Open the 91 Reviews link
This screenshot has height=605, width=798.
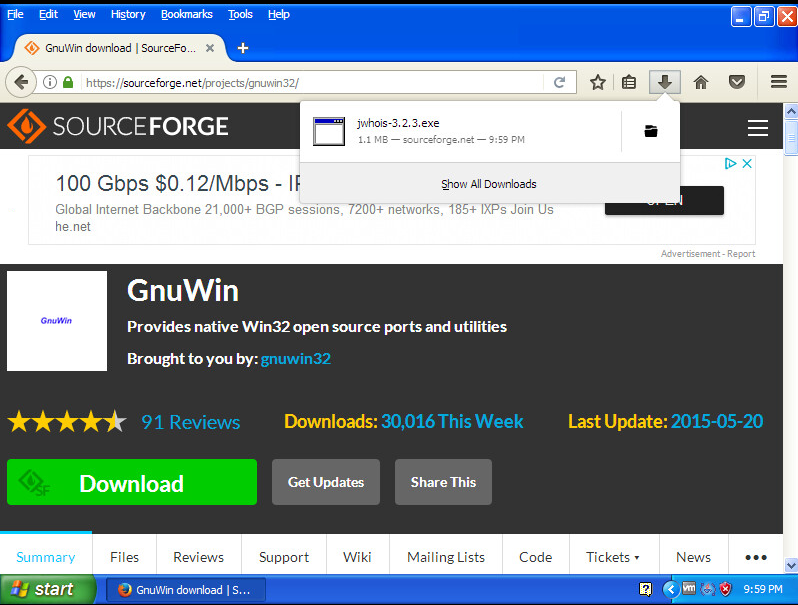click(190, 422)
